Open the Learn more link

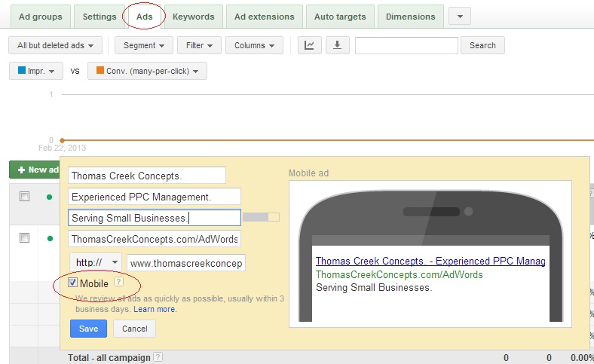pyautogui.click(x=155, y=309)
